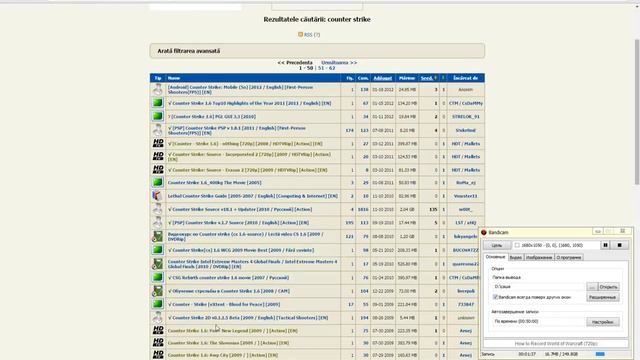Viewport: 640px width, 360px height.
Task: Click green category icon of PGL GUI 3.3 row
Action: pos(158,116)
